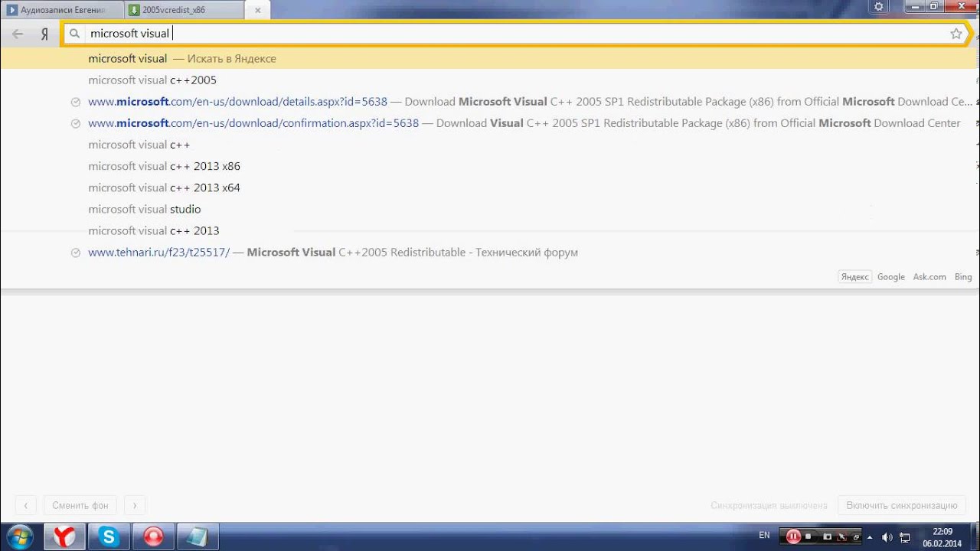980x551 pixels.
Task: Open the notepad-like taskbar application
Action: click(198, 536)
